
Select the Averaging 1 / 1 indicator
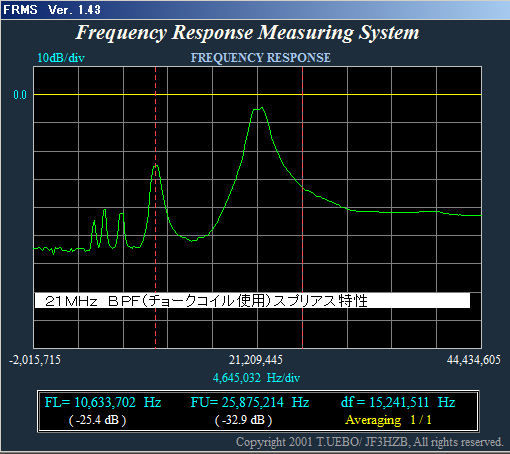(388, 420)
